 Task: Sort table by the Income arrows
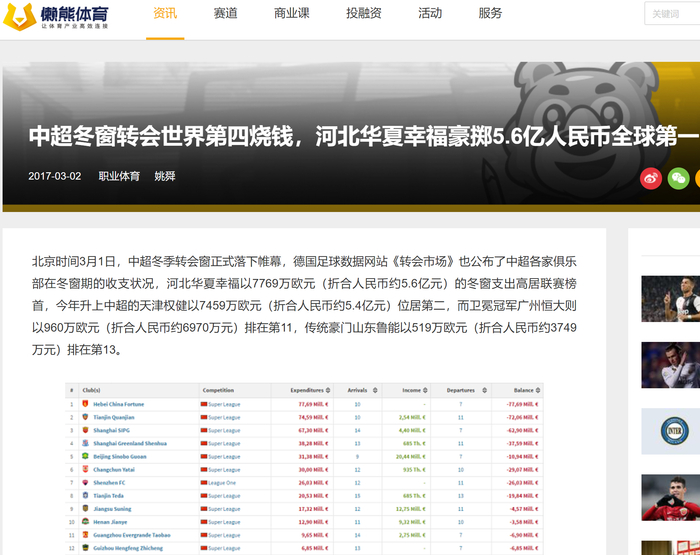[425, 390]
